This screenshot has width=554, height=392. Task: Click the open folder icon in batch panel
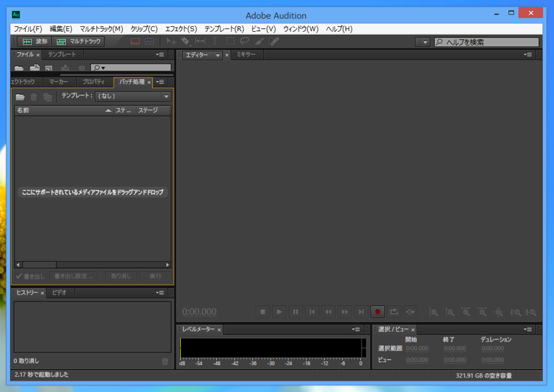pyautogui.click(x=20, y=96)
